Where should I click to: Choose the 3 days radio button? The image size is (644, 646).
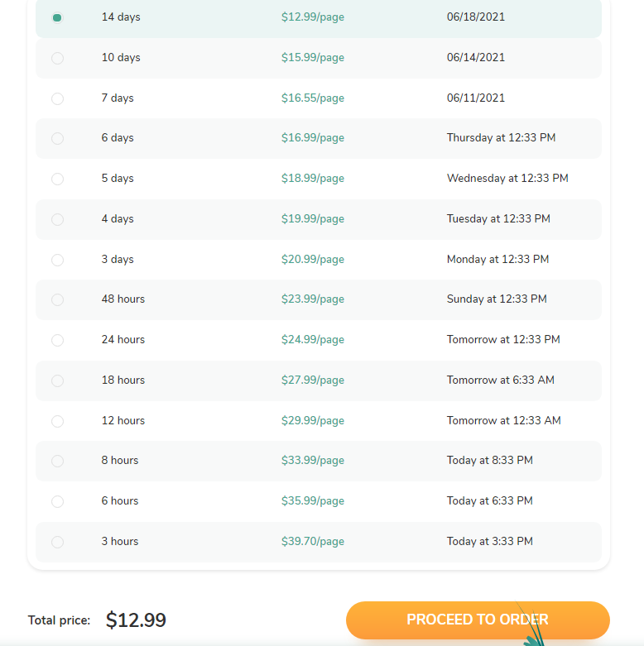click(57, 260)
